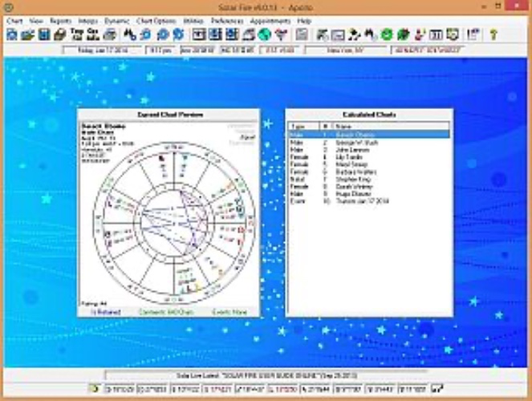Click the Name column header
The height and width of the screenshot is (401, 532).
click(344, 128)
